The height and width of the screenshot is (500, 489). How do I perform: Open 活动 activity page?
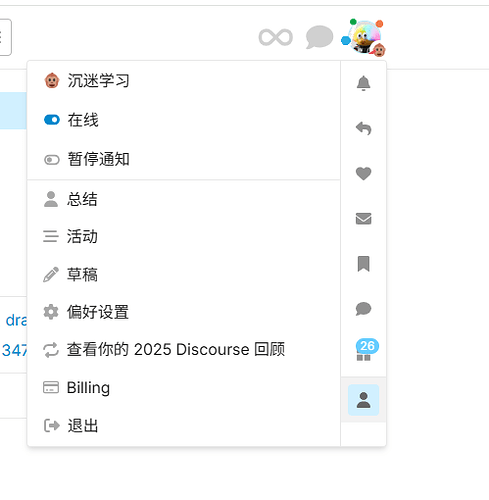point(184,237)
